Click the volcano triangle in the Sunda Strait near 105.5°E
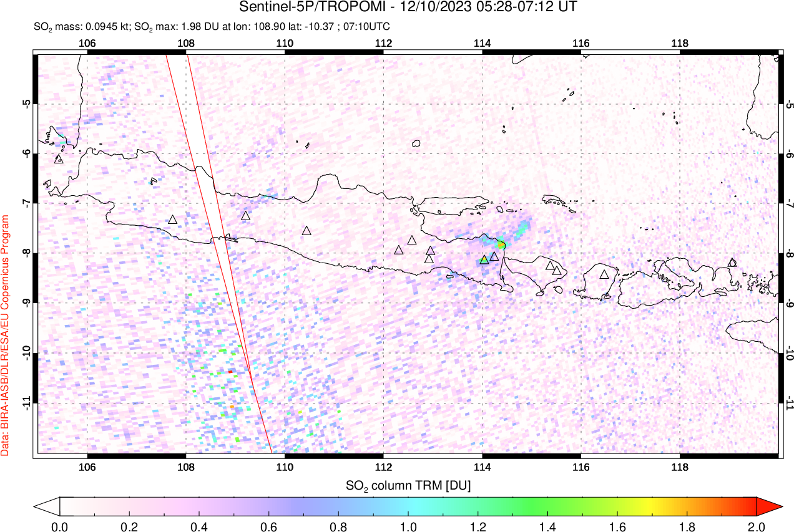This screenshot has width=794, height=532. (x=59, y=159)
